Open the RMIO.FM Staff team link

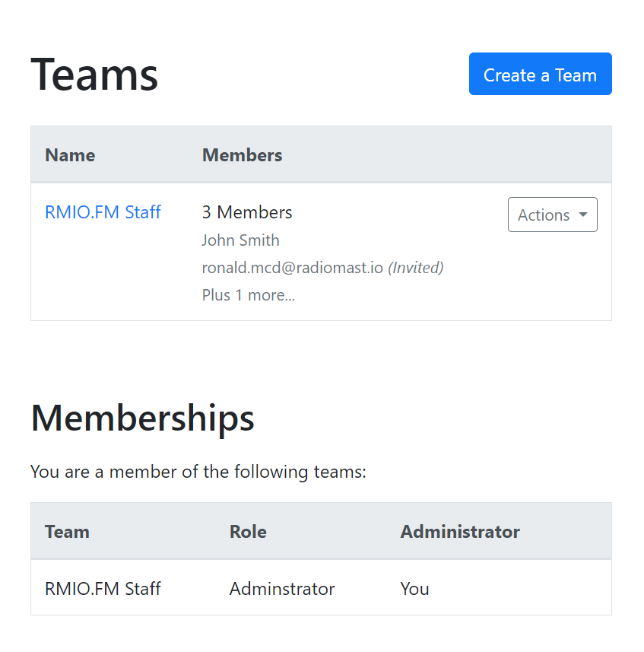(x=103, y=212)
